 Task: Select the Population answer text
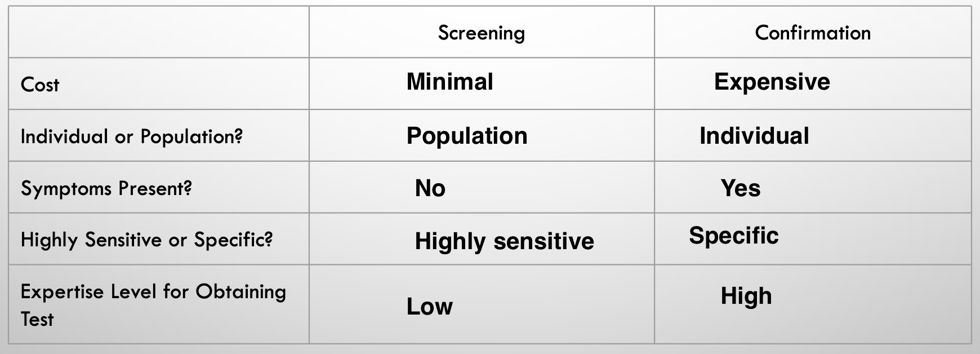pyautogui.click(x=467, y=136)
